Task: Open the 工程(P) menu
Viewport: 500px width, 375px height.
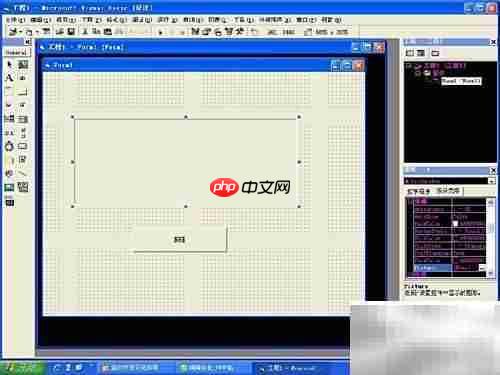Action: tap(92, 20)
